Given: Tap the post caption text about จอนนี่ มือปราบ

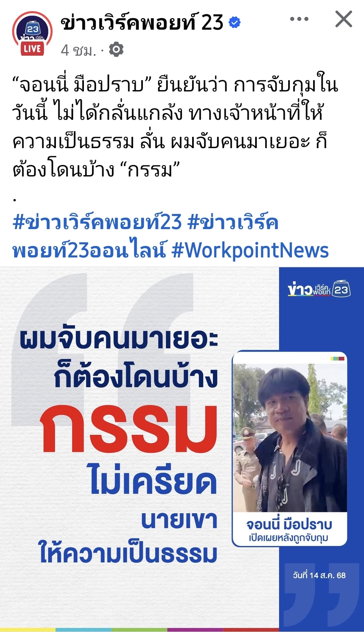Looking at the screenshot, I should click(x=175, y=127).
